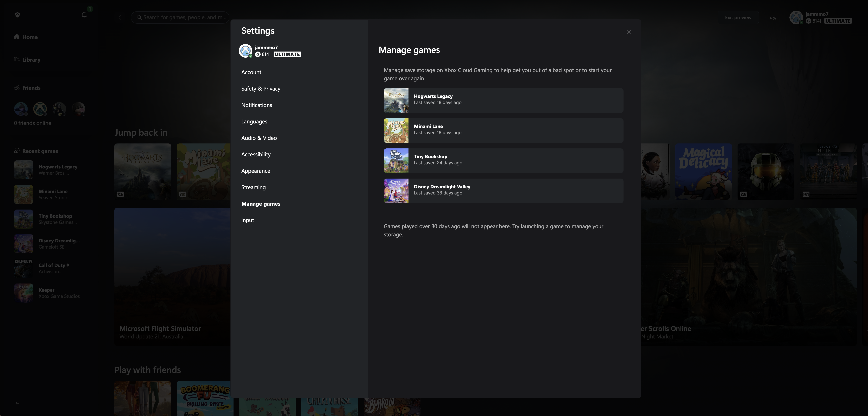Collapse the sidebar with bottom arrow icon

click(x=16, y=403)
